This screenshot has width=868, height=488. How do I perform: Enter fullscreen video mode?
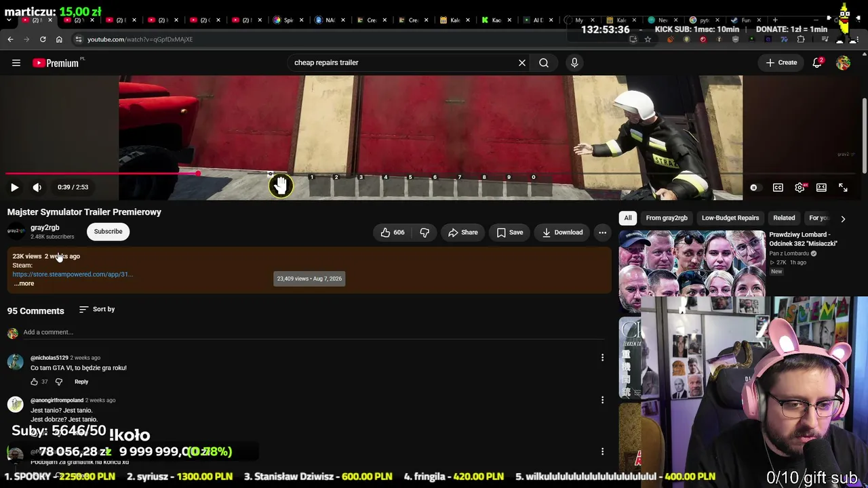point(843,188)
